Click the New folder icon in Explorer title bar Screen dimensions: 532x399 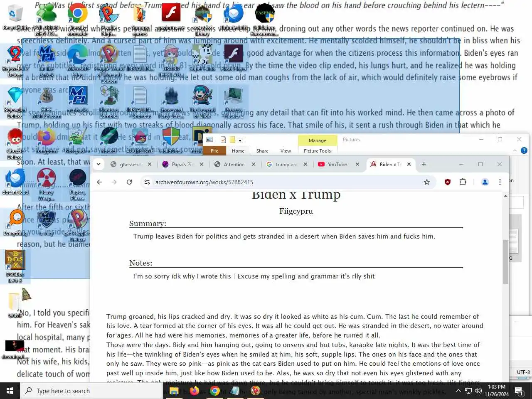(233, 140)
